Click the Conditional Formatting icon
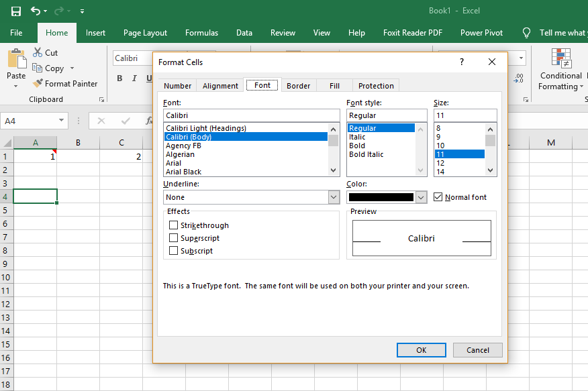 point(561,58)
